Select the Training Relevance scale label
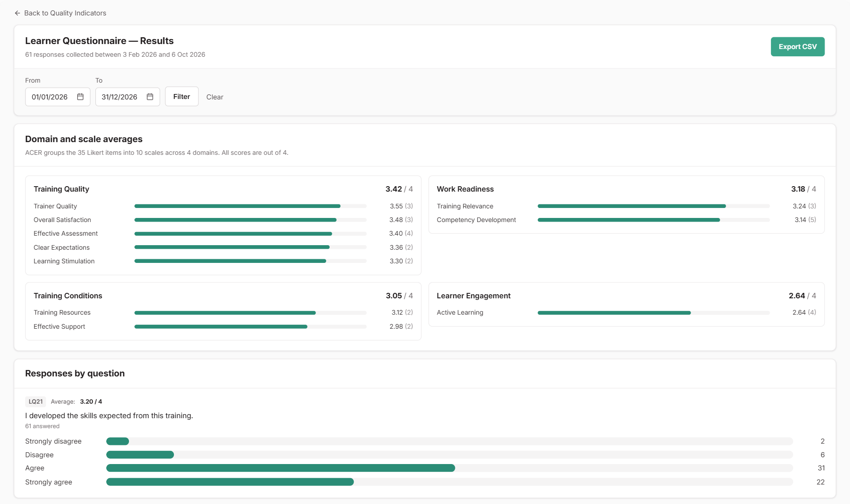The width and height of the screenshot is (850, 504). [465, 206]
